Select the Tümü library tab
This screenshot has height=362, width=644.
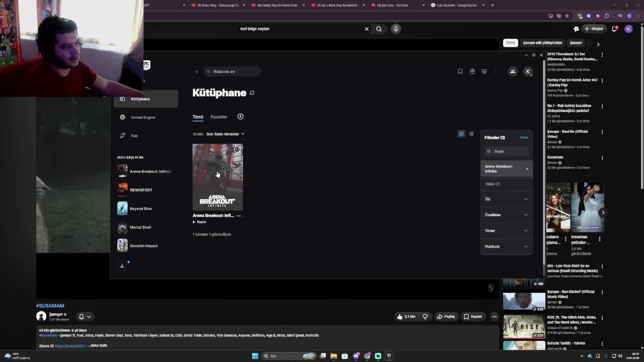[198, 117]
